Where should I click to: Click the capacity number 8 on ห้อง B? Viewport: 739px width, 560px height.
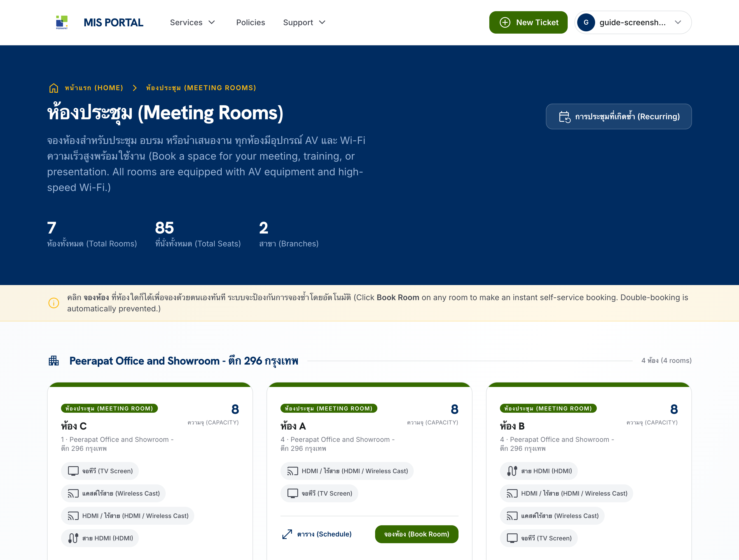[x=674, y=409]
